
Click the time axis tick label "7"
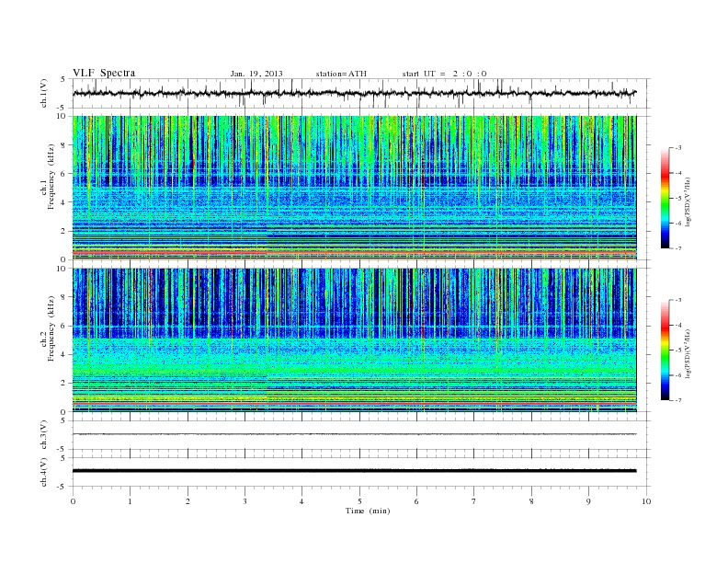tap(474, 501)
